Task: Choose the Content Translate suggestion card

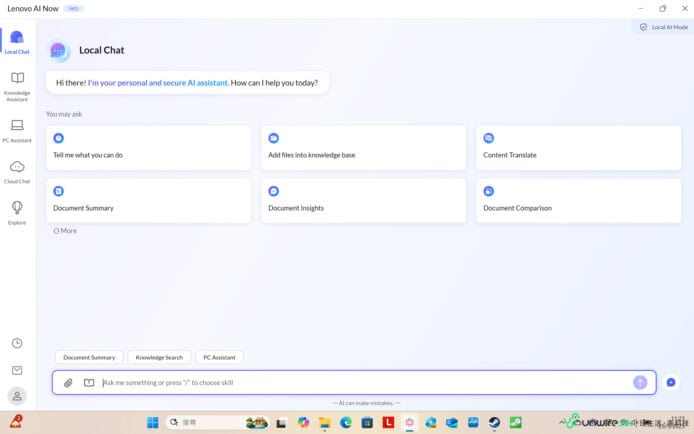Action: coord(578,148)
